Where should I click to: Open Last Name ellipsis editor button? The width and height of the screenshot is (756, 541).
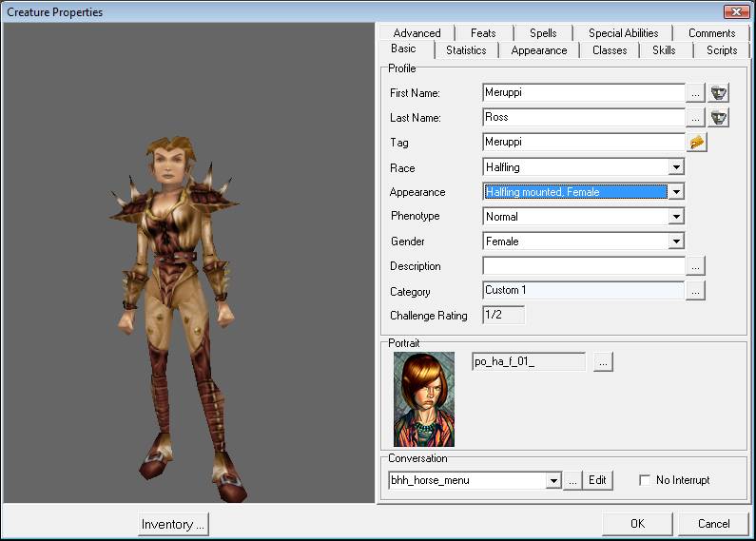point(695,117)
